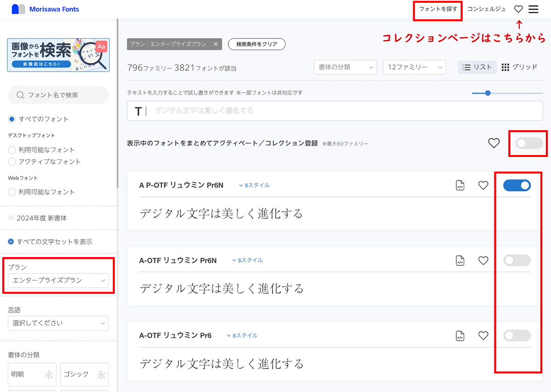The image size is (551, 392).
Task: Expand 8スタイル for A P-OTF リュウミン Pr6N
Action: pyautogui.click(x=254, y=185)
